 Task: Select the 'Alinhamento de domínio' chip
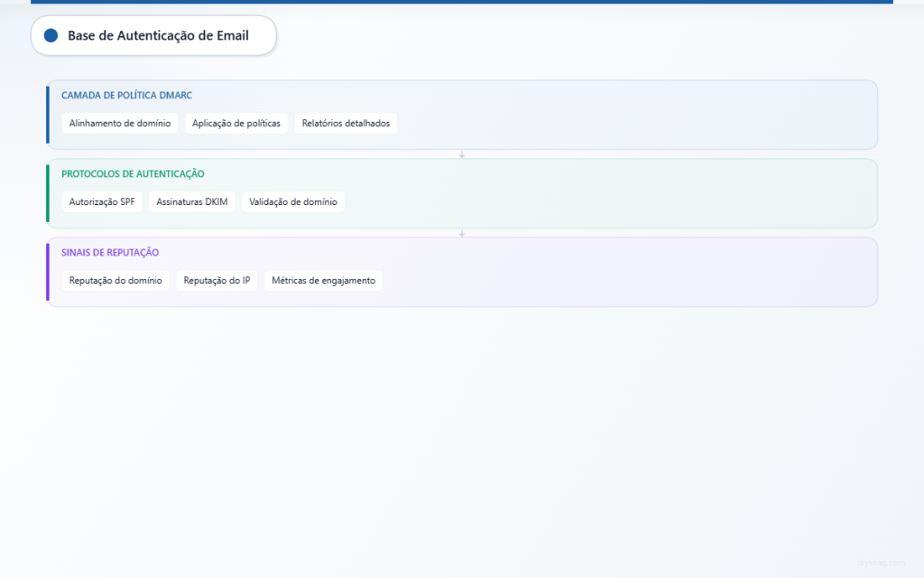coord(120,124)
